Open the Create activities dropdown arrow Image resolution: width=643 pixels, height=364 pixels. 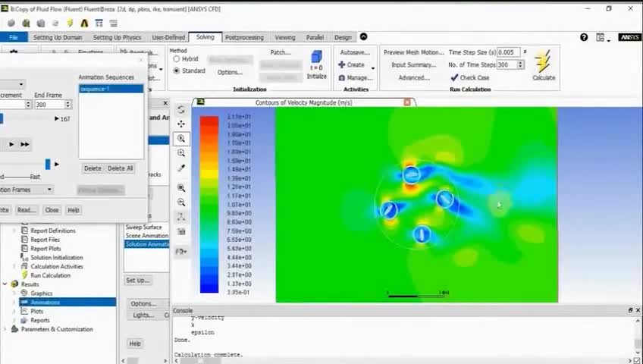(x=372, y=67)
